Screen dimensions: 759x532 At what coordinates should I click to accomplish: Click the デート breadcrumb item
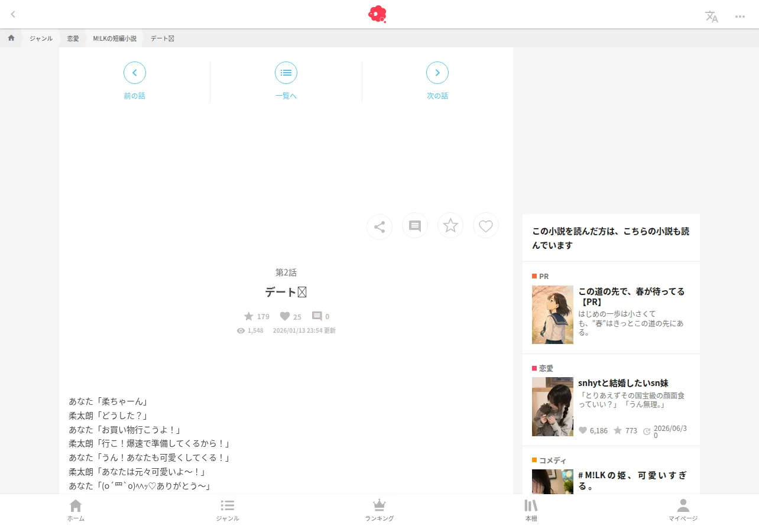tap(162, 38)
